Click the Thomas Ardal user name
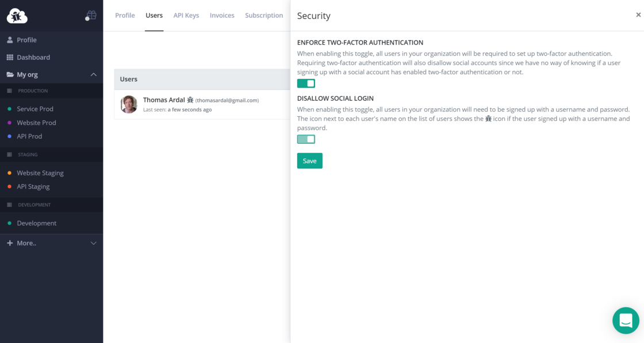The width and height of the screenshot is (644, 343). click(164, 100)
